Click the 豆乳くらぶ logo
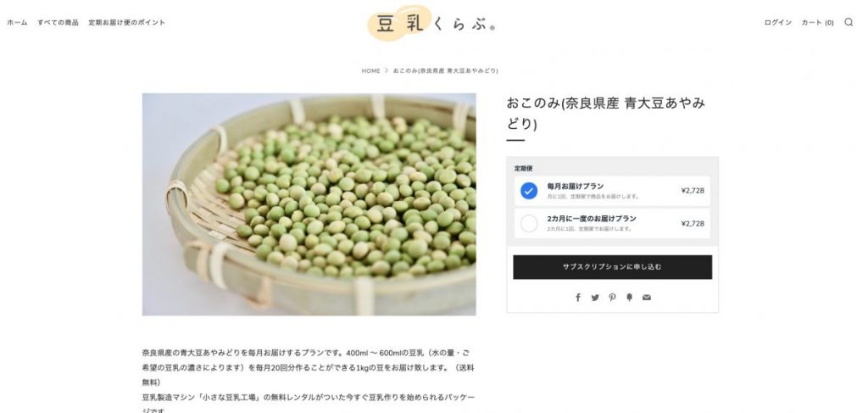 tap(431, 23)
